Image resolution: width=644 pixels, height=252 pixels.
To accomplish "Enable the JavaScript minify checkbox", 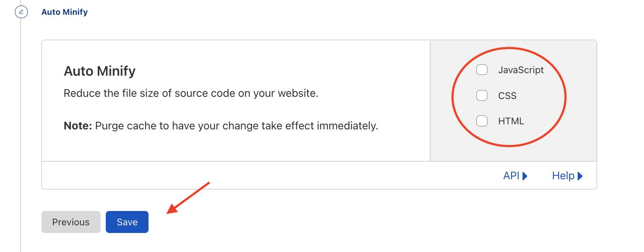I will 482,70.
